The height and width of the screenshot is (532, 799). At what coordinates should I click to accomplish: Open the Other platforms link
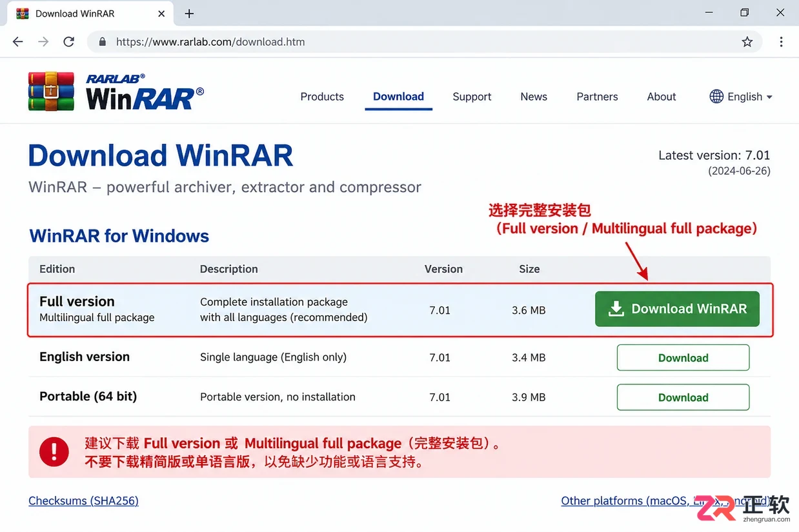click(x=665, y=500)
